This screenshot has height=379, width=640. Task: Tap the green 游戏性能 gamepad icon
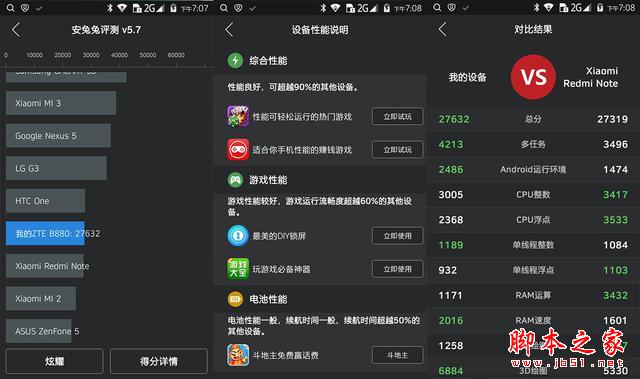point(235,180)
